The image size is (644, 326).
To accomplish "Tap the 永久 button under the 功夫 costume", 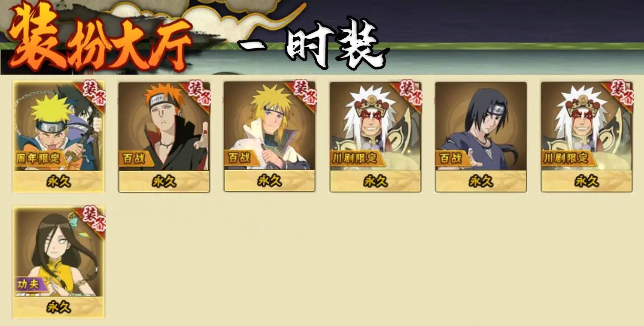I will pyautogui.click(x=59, y=307).
